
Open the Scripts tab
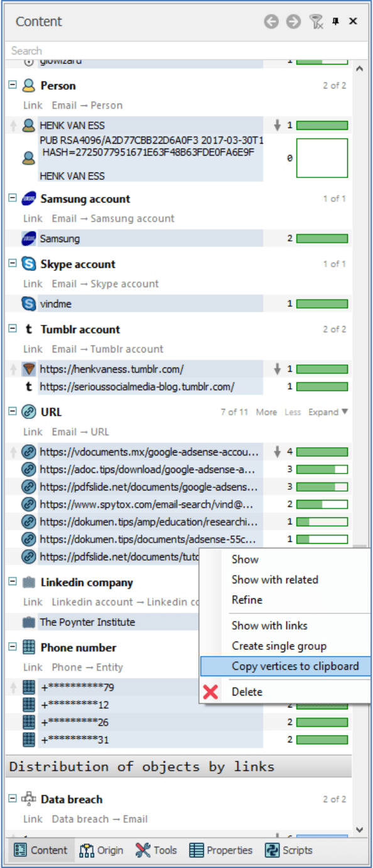[289, 850]
